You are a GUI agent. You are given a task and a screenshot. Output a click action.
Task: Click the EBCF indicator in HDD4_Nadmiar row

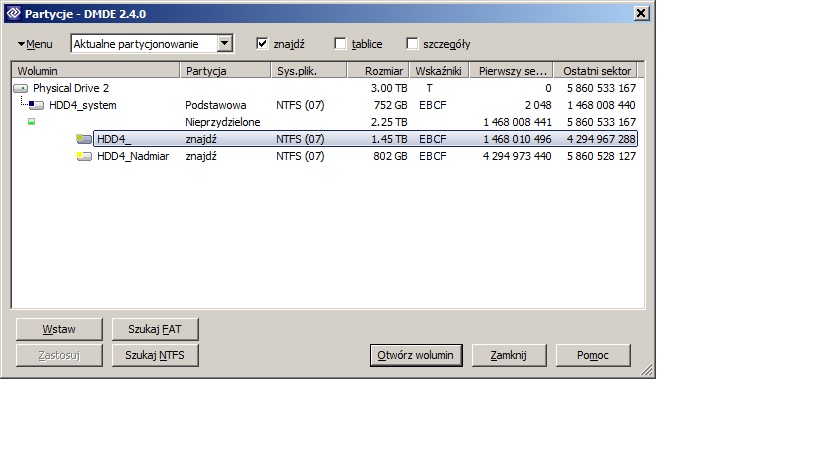pyautogui.click(x=433, y=156)
